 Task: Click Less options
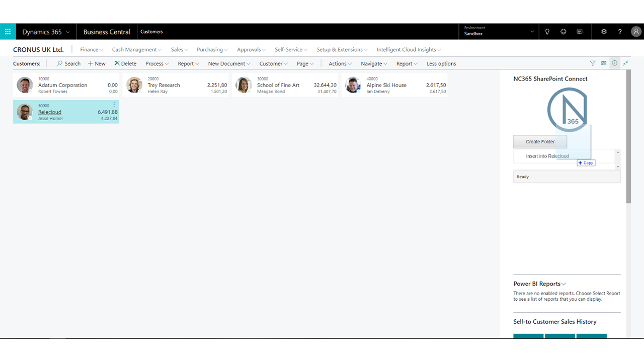pyautogui.click(x=441, y=64)
